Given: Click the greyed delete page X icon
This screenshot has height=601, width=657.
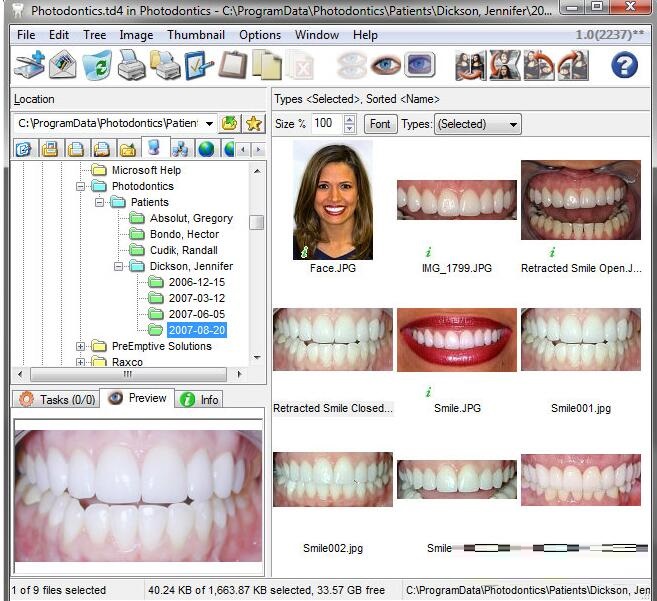Looking at the screenshot, I should 300,66.
